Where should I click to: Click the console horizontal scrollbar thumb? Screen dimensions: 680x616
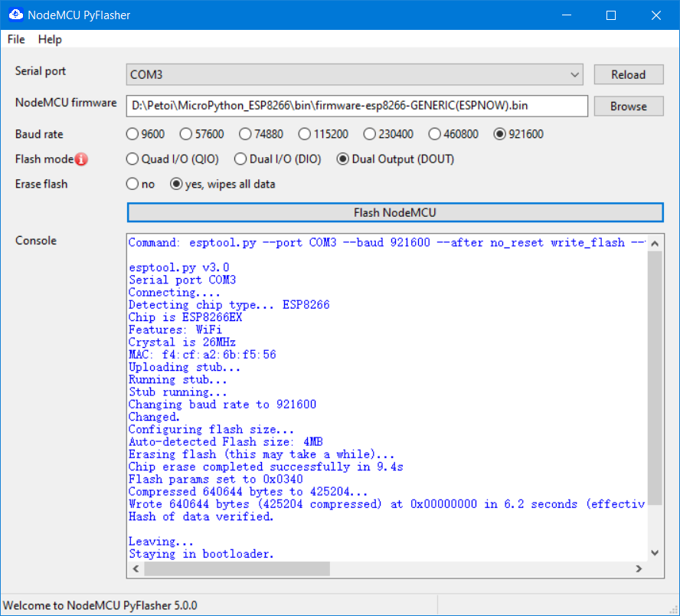tap(236, 569)
